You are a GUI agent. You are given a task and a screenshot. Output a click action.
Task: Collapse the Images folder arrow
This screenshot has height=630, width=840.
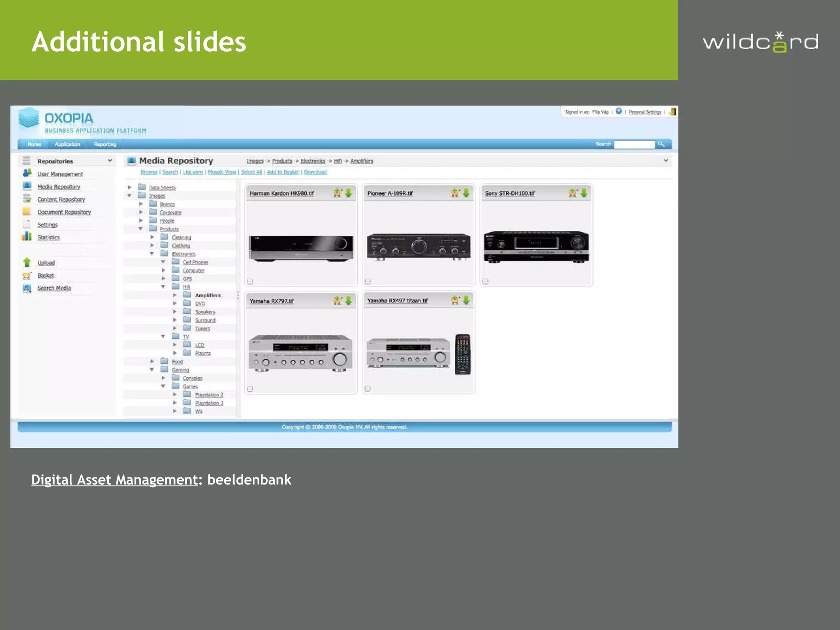[130, 195]
